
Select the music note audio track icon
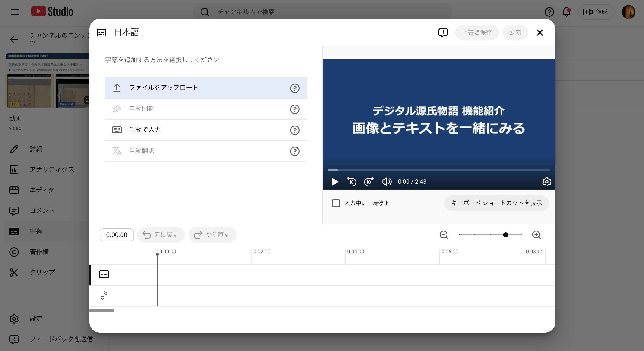(104, 295)
